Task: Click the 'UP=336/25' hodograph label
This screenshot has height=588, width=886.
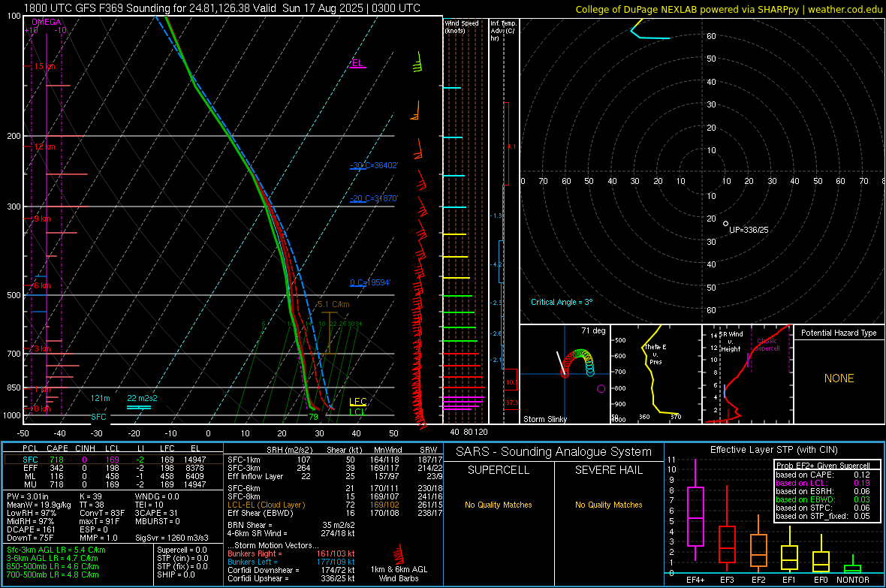Action: [749, 230]
